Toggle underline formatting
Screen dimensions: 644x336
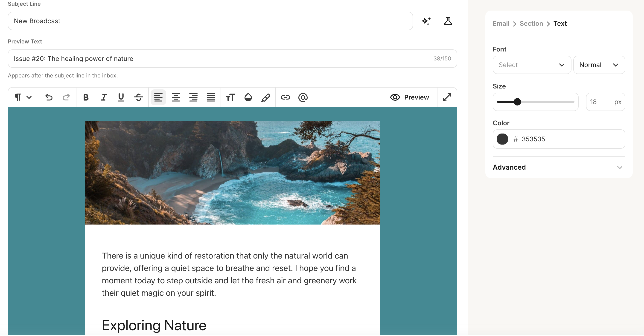point(121,97)
